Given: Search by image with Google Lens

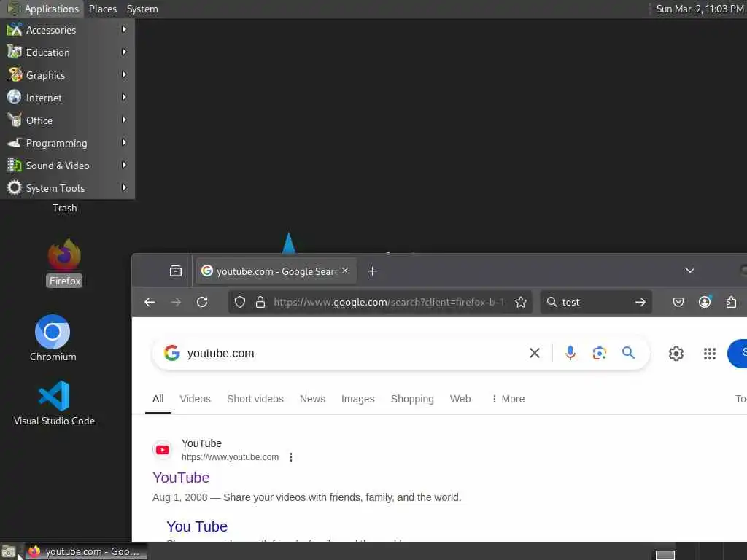Looking at the screenshot, I should tap(600, 353).
